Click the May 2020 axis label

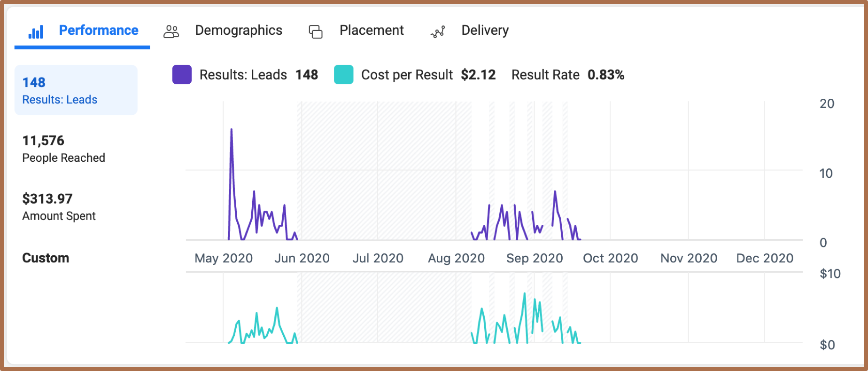224,258
